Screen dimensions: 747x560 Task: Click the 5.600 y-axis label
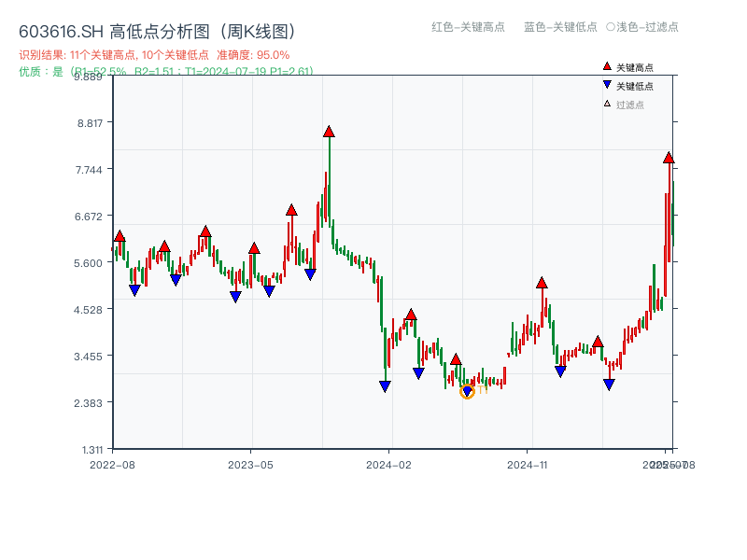[x=88, y=263]
